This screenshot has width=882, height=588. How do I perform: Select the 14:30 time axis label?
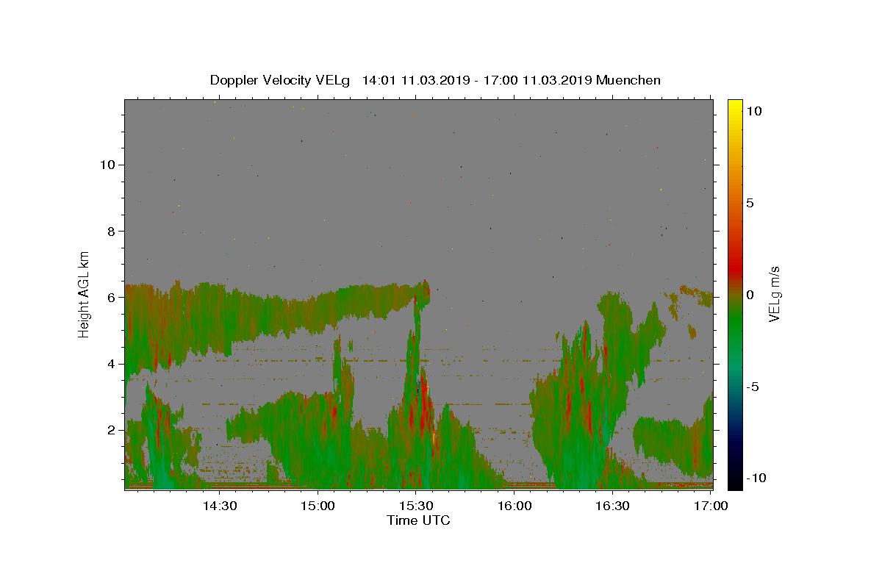pos(219,506)
